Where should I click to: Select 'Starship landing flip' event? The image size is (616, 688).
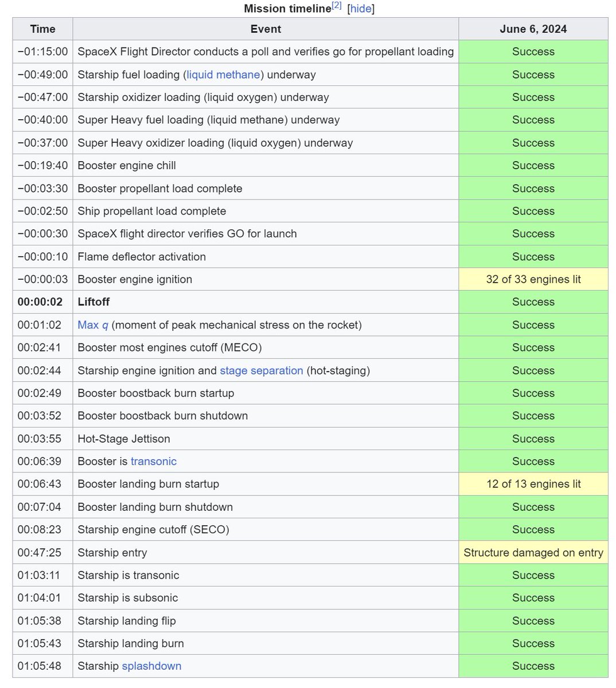[127, 621]
